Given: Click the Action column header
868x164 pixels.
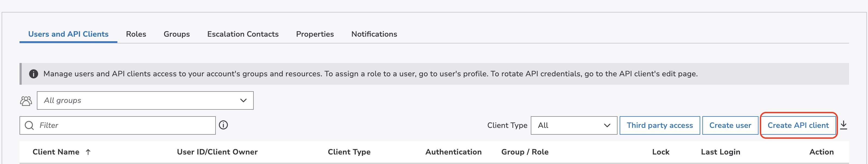Looking at the screenshot, I should (x=821, y=152).
